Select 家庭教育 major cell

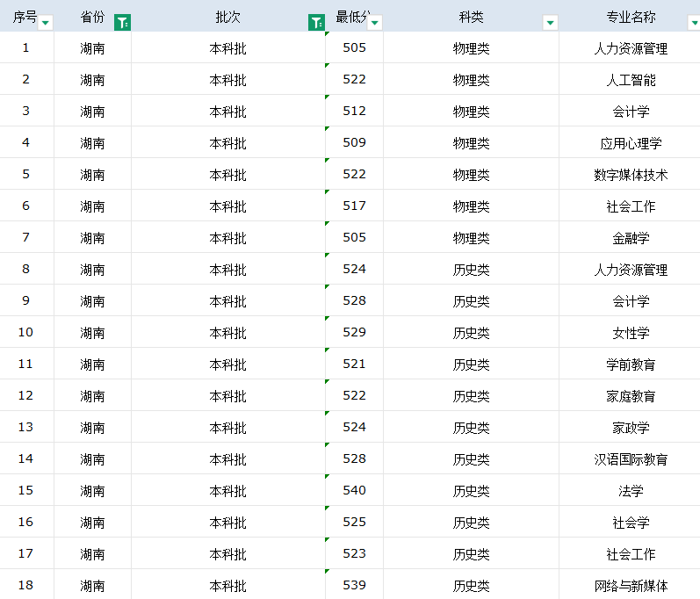[x=630, y=395]
